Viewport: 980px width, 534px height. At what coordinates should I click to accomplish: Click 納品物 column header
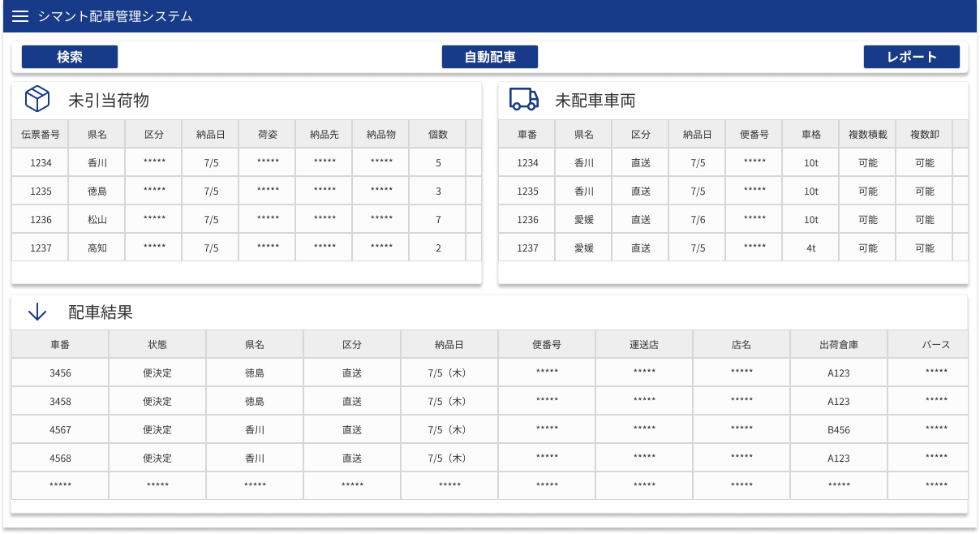[381, 134]
